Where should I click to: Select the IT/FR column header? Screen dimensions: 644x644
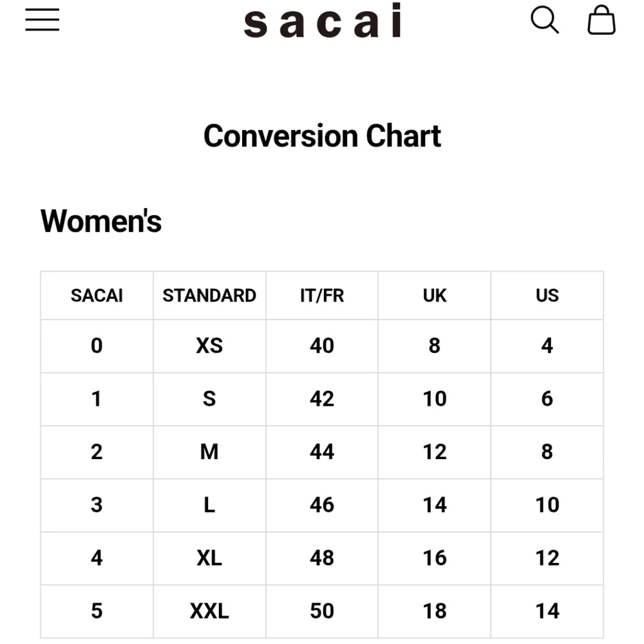322,296
